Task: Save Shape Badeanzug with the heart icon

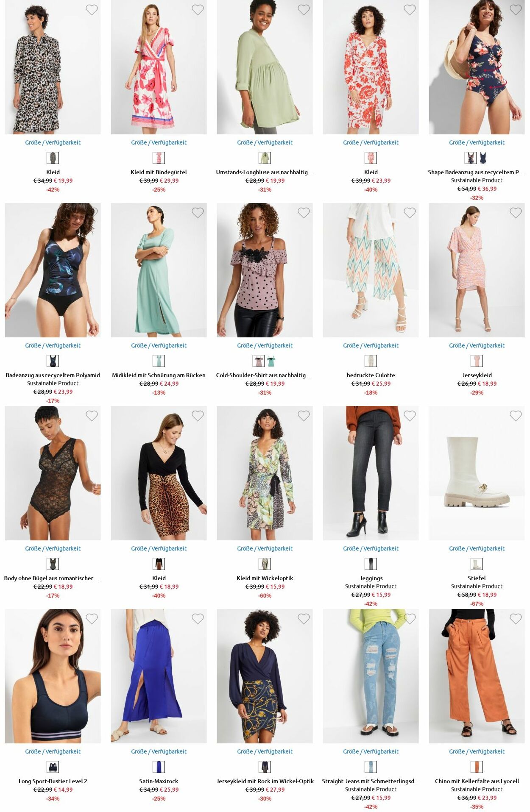Action: coord(516,10)
